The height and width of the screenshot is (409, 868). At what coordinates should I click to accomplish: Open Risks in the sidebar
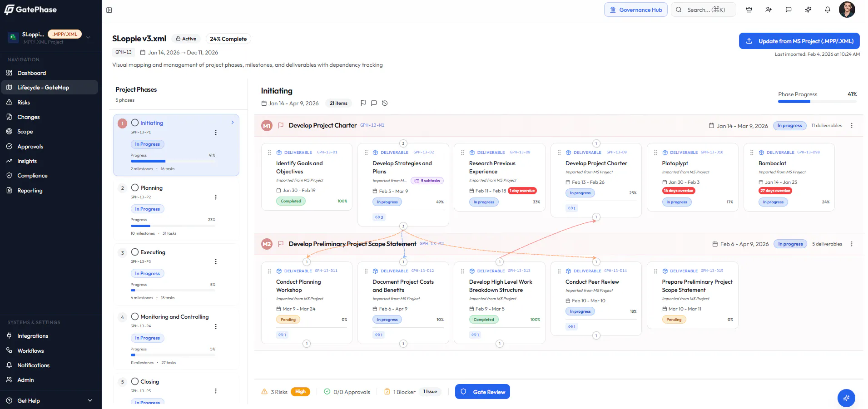tap(49, 102)
